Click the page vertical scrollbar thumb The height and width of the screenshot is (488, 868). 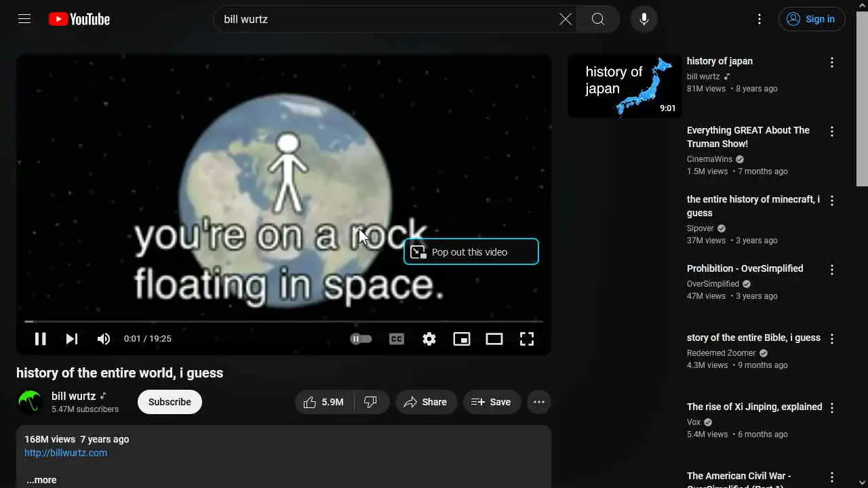(x=862, y=99)
